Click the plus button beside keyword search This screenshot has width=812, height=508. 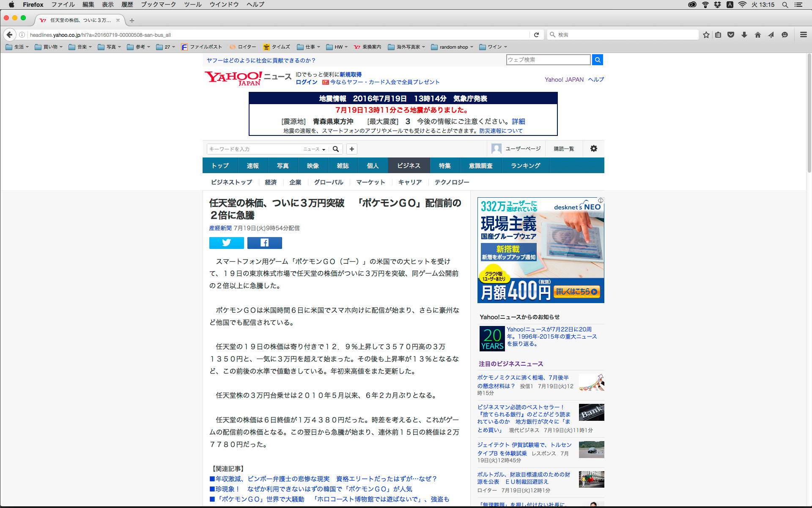(351, 149)
